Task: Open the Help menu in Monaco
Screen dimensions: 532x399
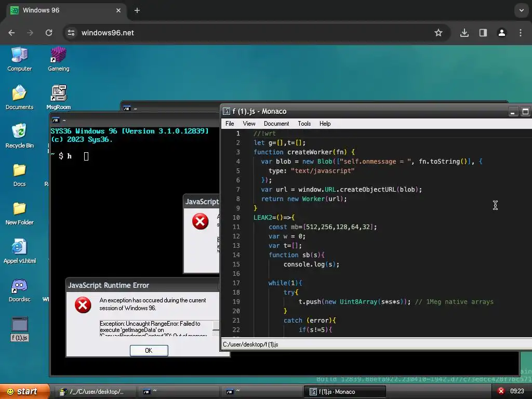Action: (x=325, y=124)
